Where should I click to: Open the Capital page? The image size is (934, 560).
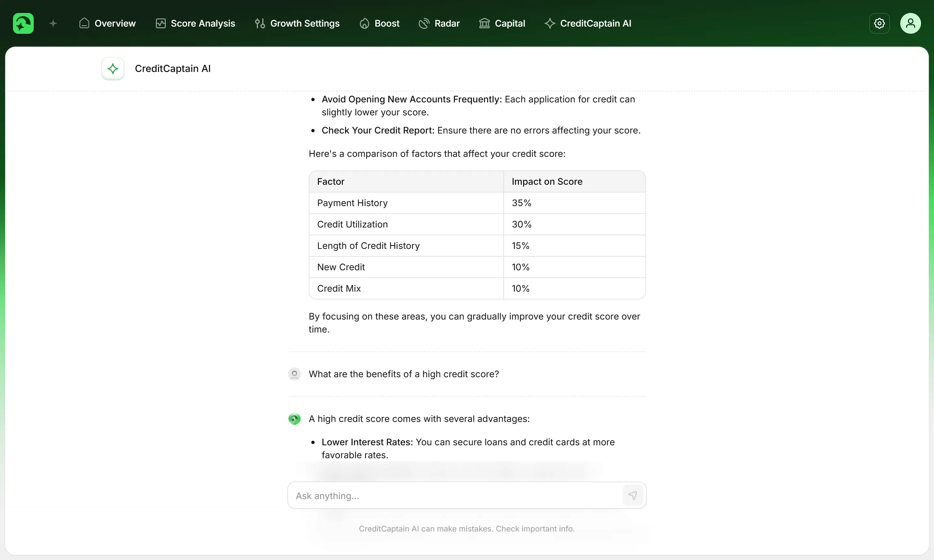click(502, 23)
